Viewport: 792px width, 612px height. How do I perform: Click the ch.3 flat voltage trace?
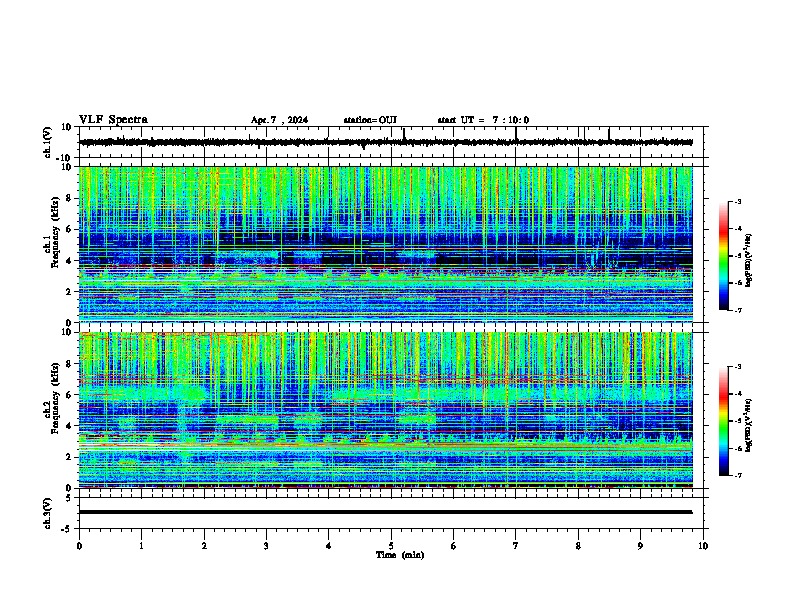click(x=385, y=512)
